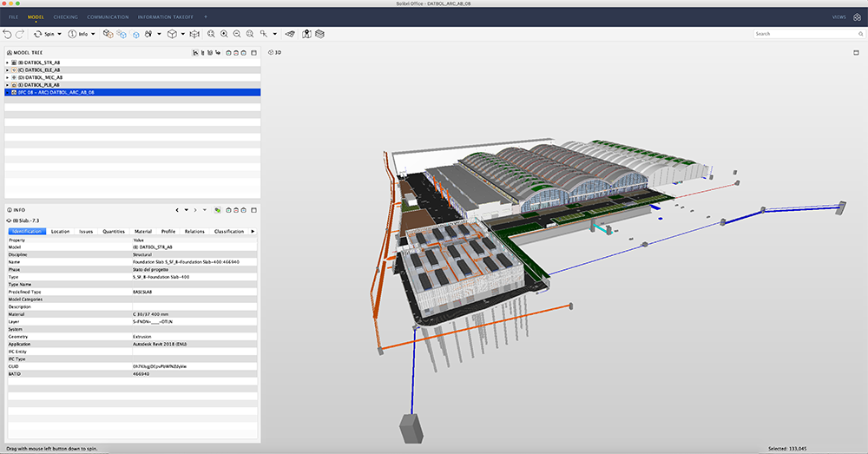Viewport: 868px width, 454px height.
Task: Undo the last action
Action: 7,34
